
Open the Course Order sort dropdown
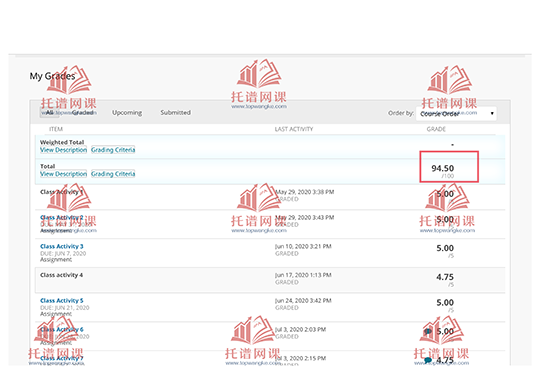coord(456,113)
